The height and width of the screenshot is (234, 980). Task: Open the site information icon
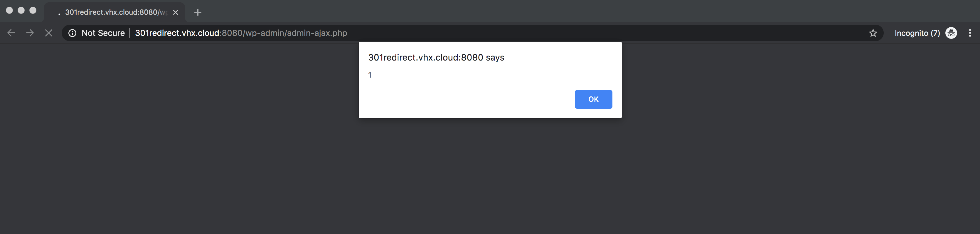click(x=72, y=33)
